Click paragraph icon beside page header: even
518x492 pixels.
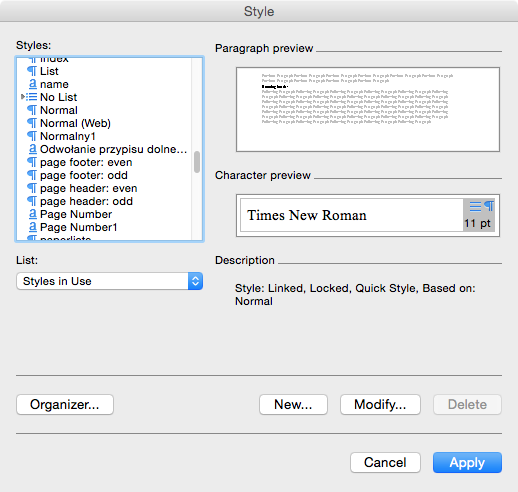[x=32, y=188]
